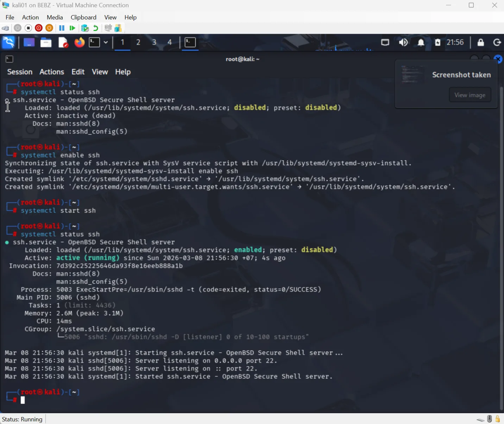This screenshot has width=504, height=424.
Task: Create a checkpoint using the toolbar icon
Action: point(85,28)
